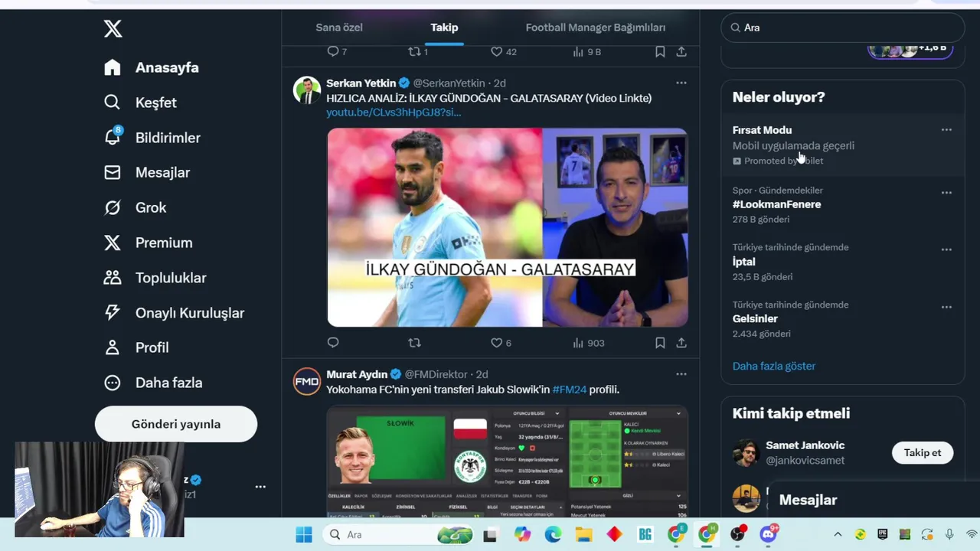This screenshot has height=551, width=980.
Task: Reply icon on top post with 7 replies
Action: (x=333, y=51)
